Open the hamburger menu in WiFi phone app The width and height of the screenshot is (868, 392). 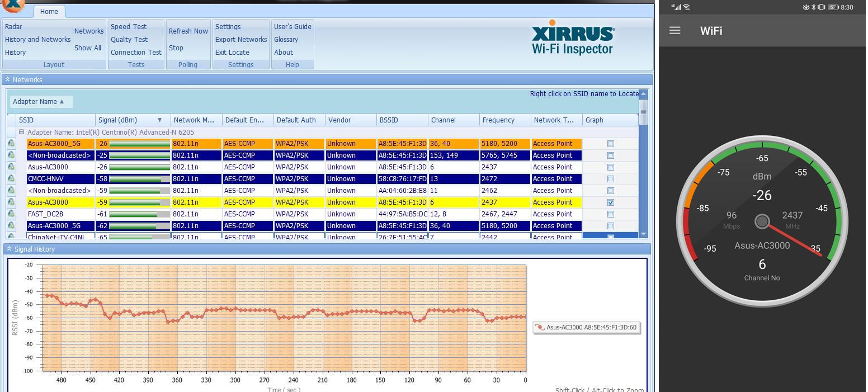tap(674, 31)
